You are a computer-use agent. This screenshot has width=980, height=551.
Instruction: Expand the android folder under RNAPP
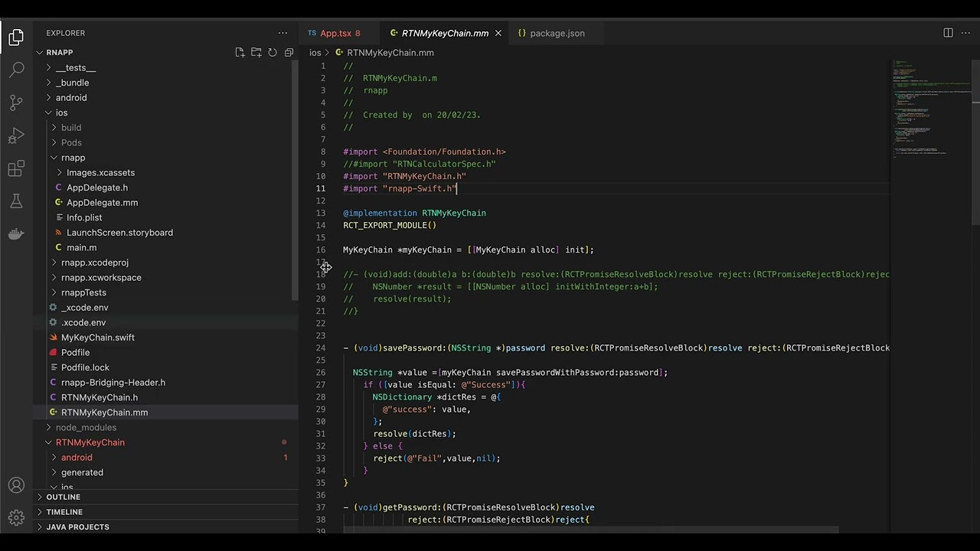(71, 97)
